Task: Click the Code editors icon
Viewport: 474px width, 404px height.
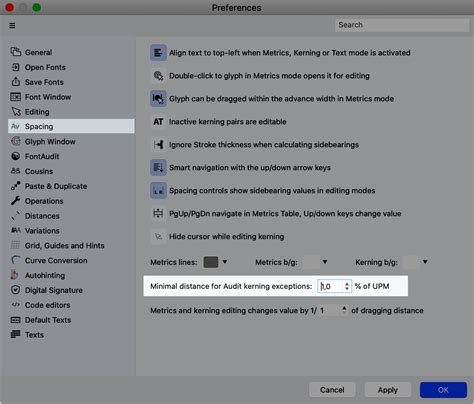Action: pos(16,305)
